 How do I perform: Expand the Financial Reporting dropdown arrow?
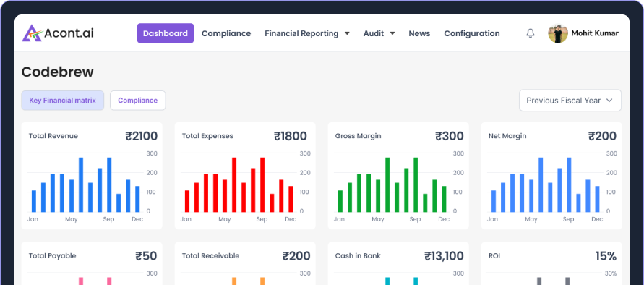[x=347, y=33]
